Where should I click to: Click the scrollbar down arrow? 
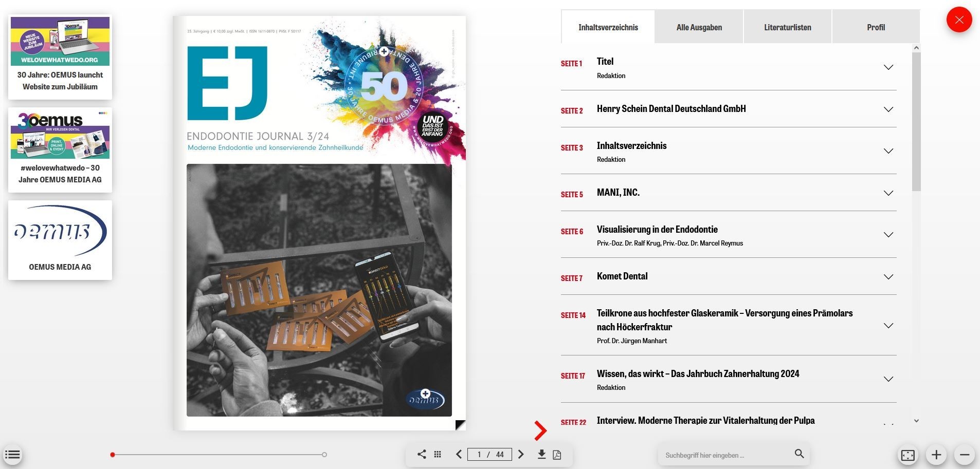tap(916, 421)
